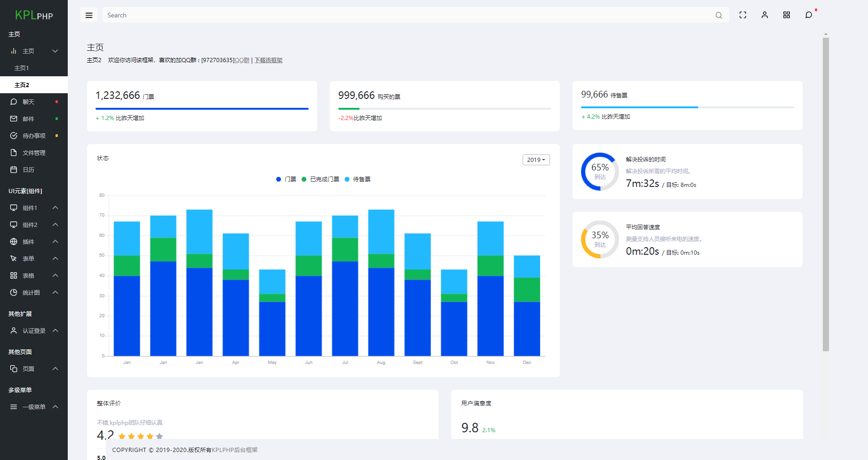868x460 pixels.
Task: Open the chat notifications icon in header
Action: [808, 15]
